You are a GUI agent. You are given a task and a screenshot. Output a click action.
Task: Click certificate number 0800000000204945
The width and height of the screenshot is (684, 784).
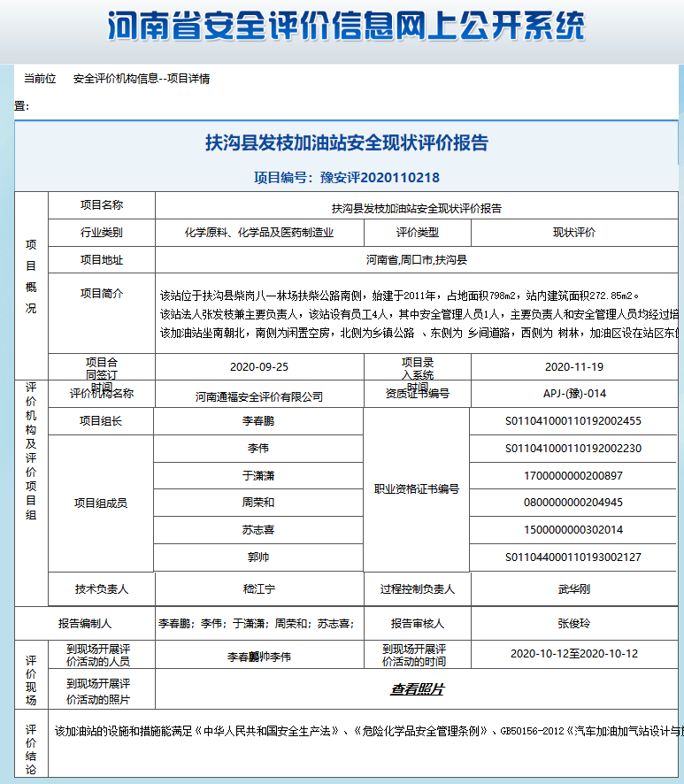pyautogui.click(x=573, y=503)
